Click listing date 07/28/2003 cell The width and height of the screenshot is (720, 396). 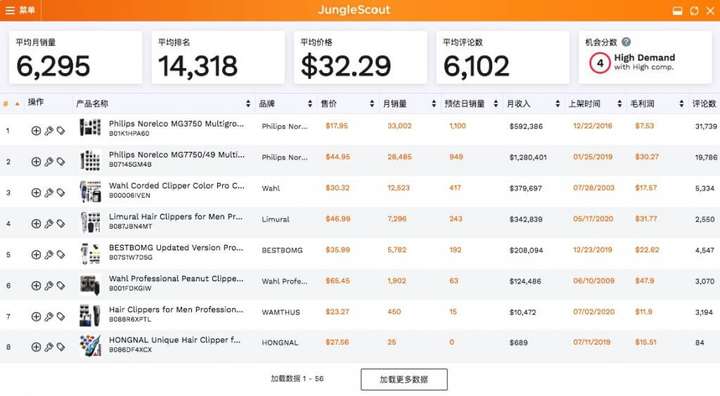pos(593,187)
